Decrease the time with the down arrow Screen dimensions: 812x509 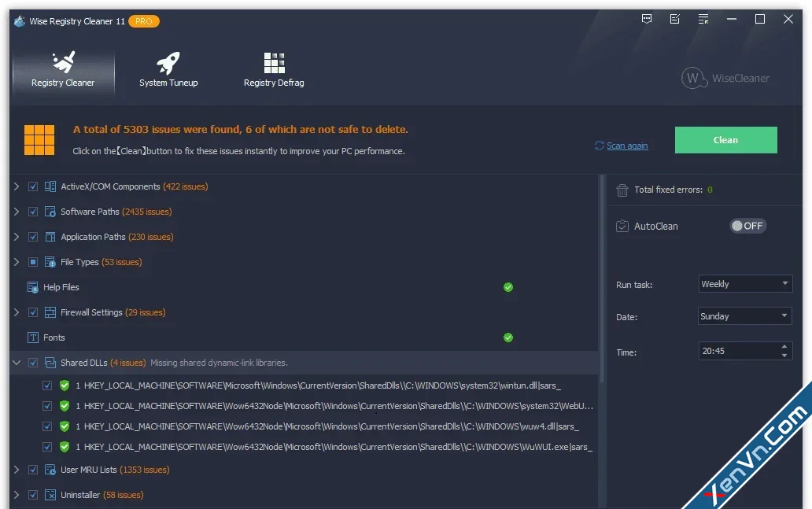(x=784, y=356)
